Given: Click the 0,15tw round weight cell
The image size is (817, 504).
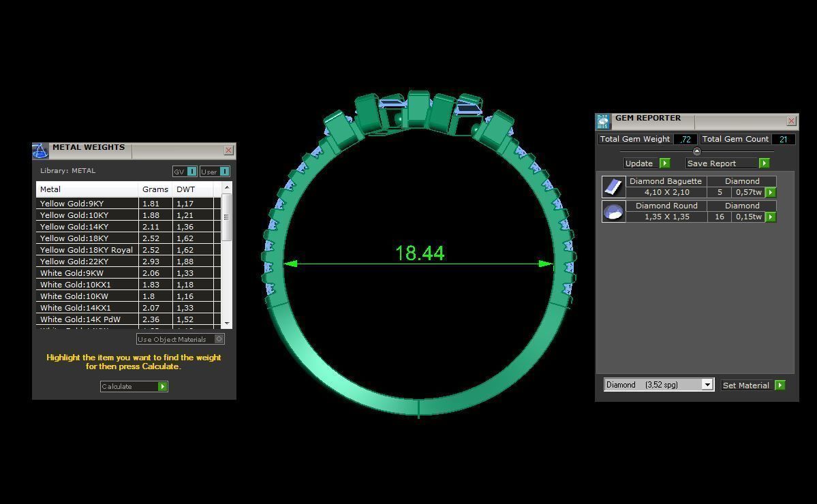Looking at the screenshot, I should point(749,217).
